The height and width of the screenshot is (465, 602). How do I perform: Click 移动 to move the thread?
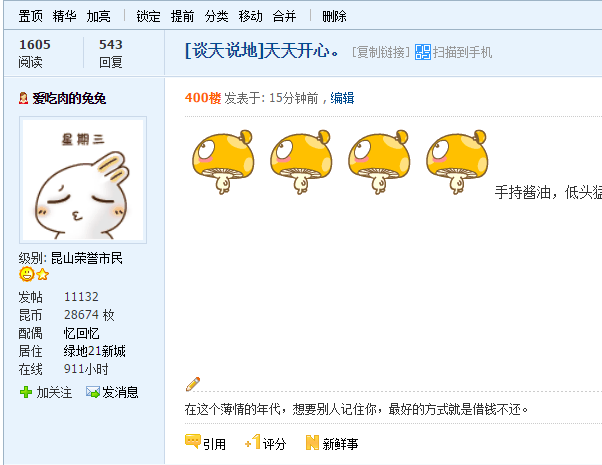click(x=251, y=17)
